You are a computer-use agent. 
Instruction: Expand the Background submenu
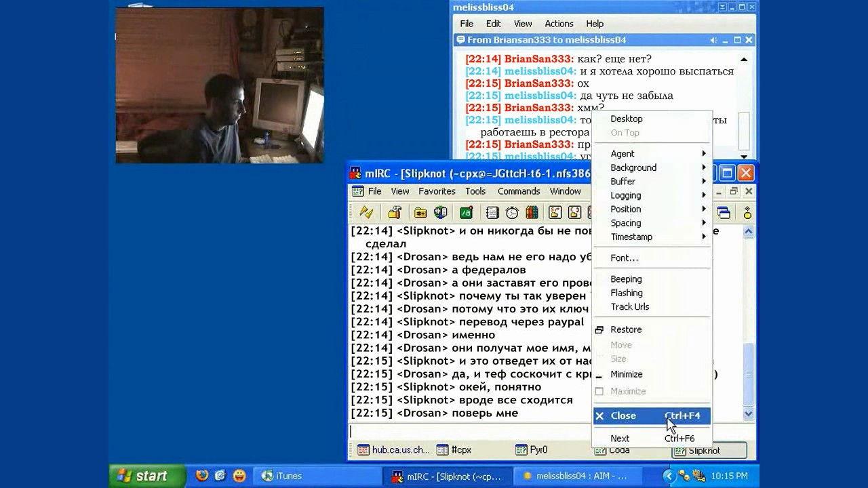pos(633,167)
